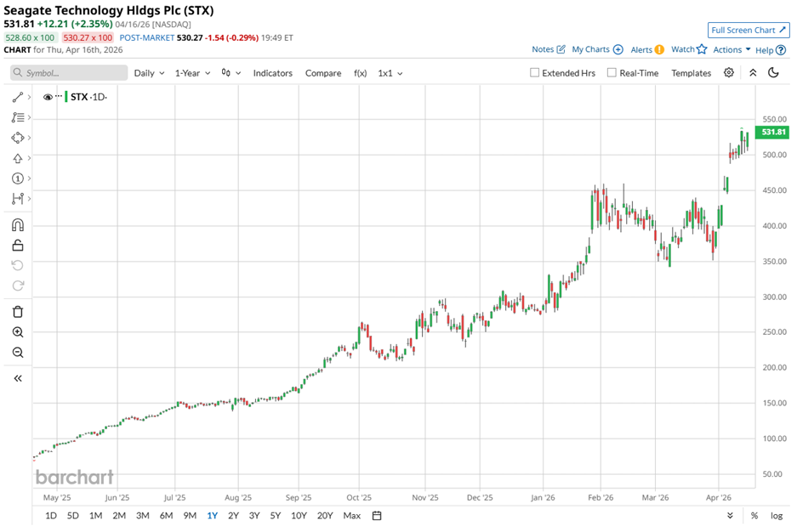Enable the Extended Hrs checkbox
797x532 pixels.
click(535, 73)
